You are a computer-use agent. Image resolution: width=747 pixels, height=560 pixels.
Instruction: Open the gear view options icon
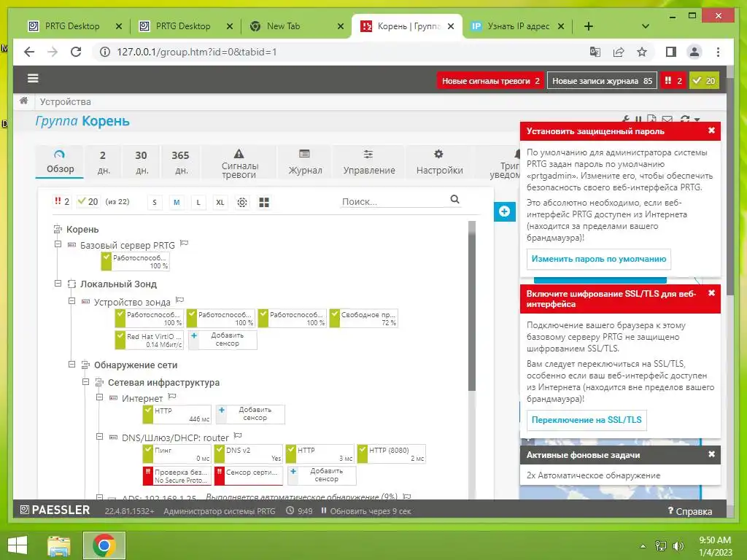[242, 203]
